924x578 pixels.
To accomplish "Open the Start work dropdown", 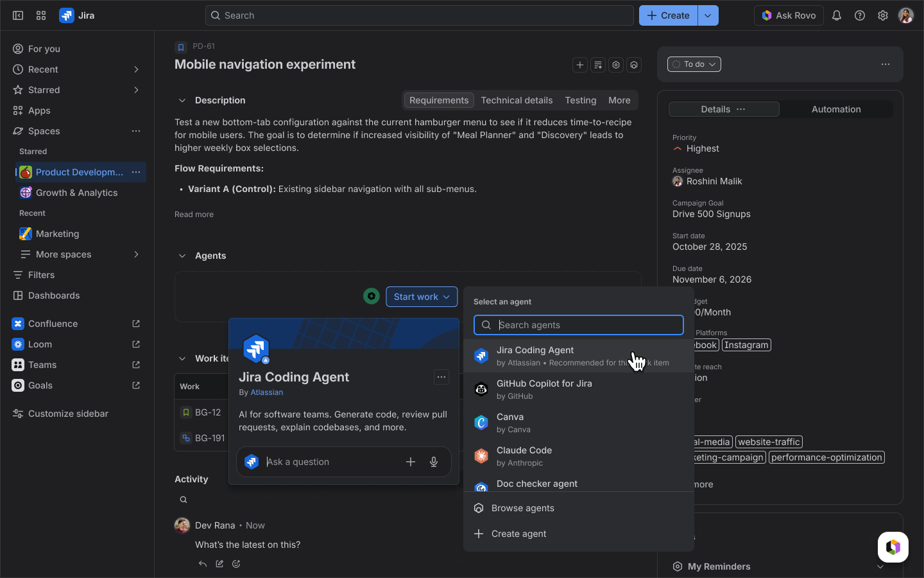I will [422, 297].
